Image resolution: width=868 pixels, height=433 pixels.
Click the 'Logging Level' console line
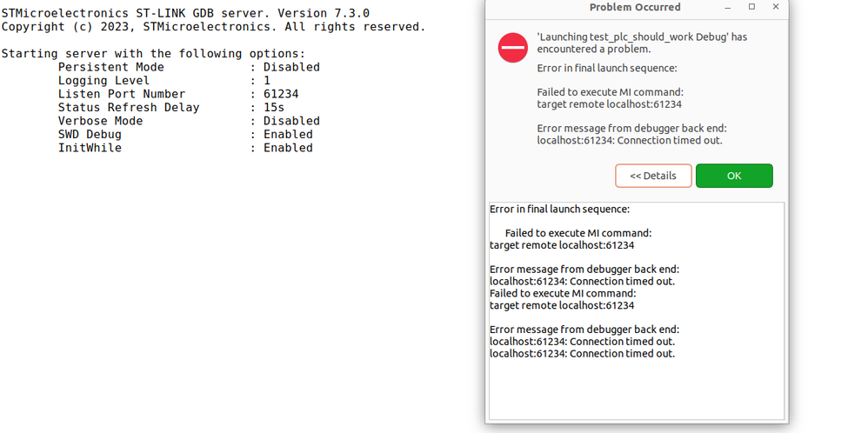tap(164, 80)
